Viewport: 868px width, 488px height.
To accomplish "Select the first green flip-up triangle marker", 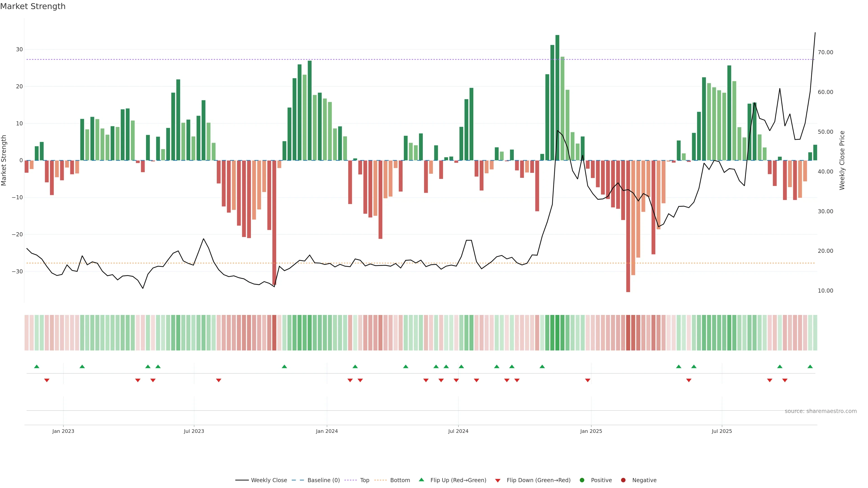I will [37, 366].
